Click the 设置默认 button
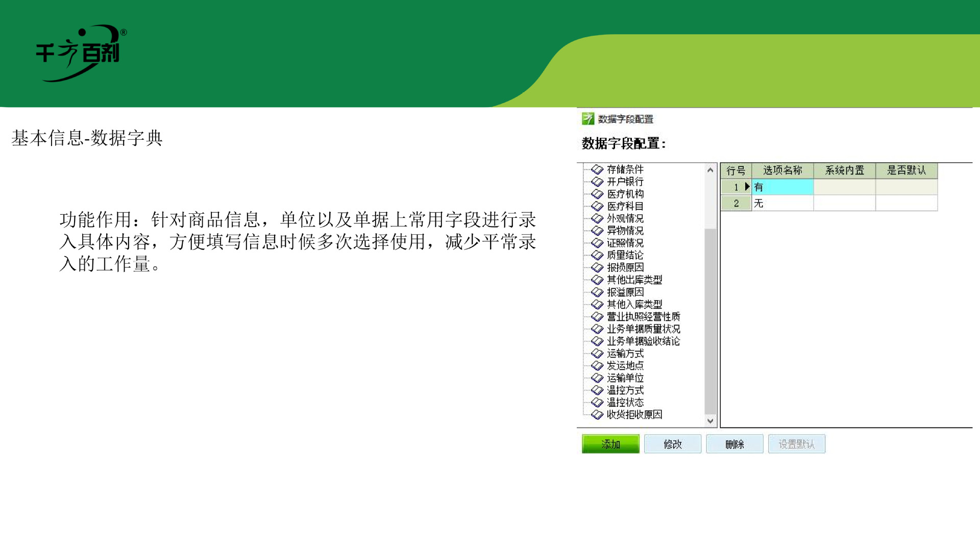 coord(797,444)
